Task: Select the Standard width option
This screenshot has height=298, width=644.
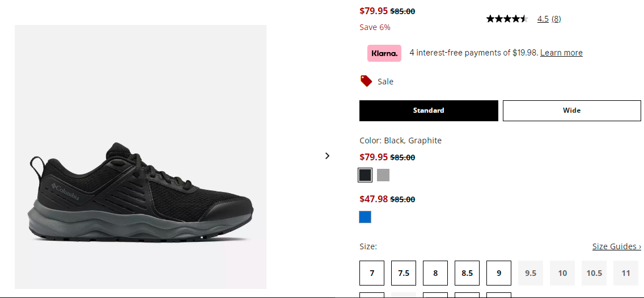Action: pos(429,110)
